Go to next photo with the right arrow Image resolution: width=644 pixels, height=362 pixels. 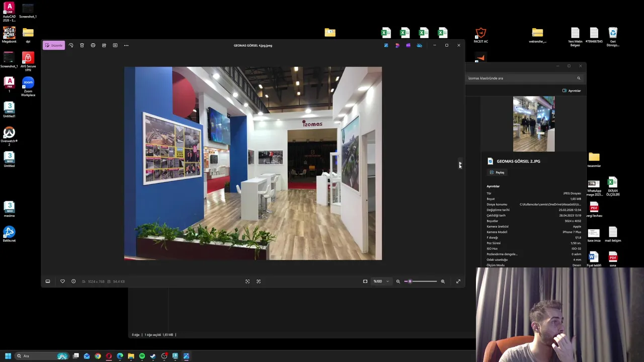(460, 163)
